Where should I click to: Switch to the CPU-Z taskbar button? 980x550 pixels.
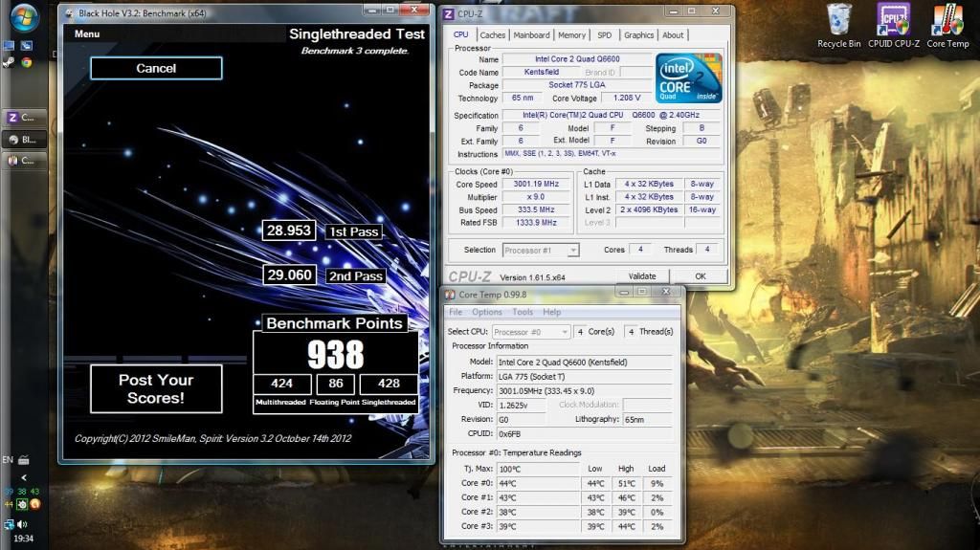(24, 118)
